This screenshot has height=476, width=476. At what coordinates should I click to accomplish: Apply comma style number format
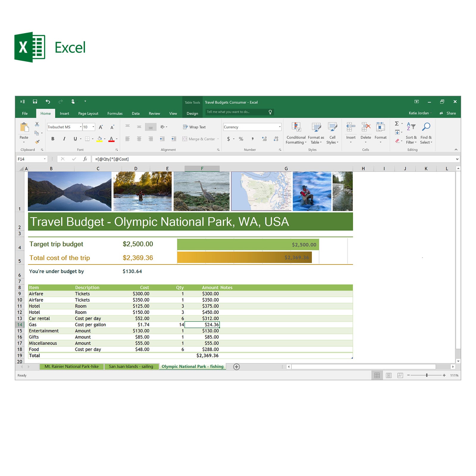click(253, 139)
